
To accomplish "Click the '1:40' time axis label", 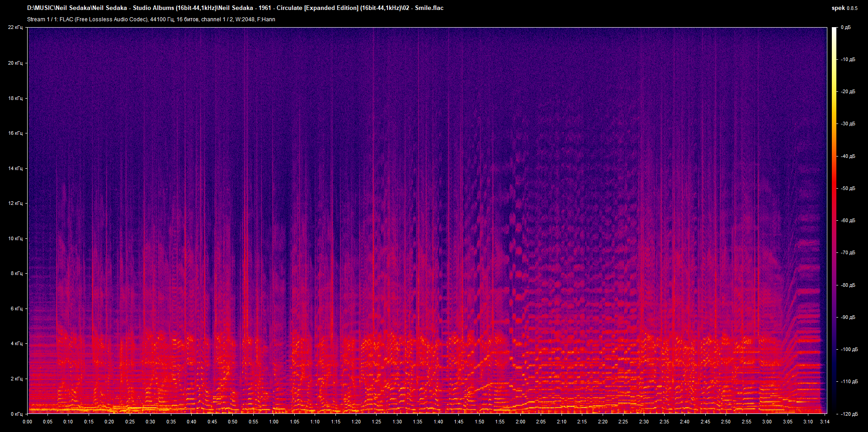I will coord(438,422).
